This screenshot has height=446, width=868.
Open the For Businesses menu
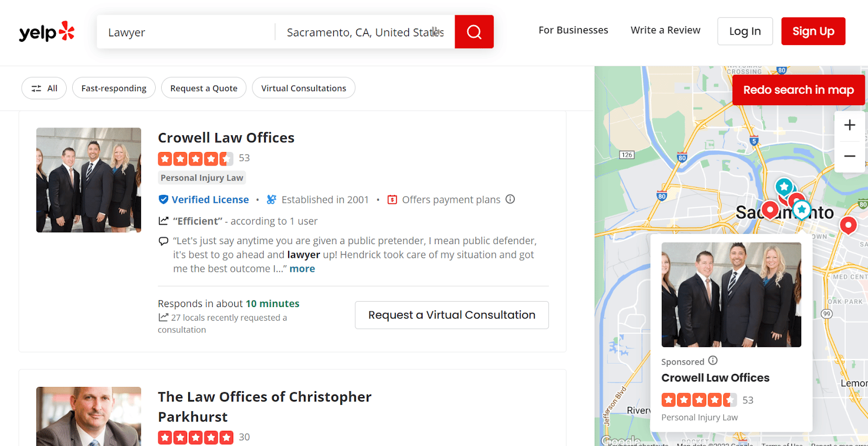(573, 30)
